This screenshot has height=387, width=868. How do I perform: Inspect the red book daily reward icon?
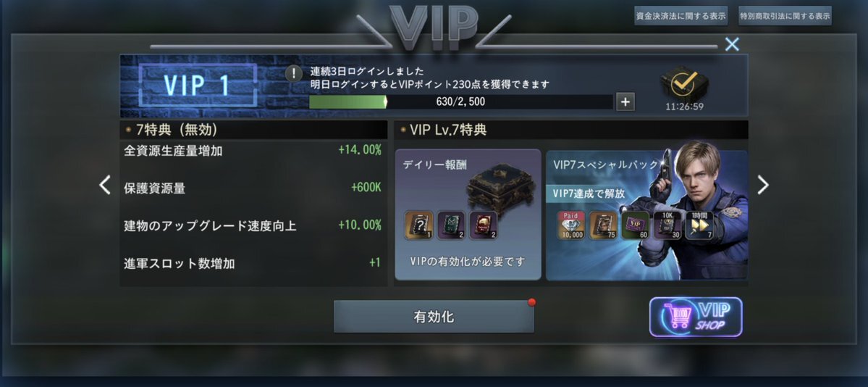(484, 225)
